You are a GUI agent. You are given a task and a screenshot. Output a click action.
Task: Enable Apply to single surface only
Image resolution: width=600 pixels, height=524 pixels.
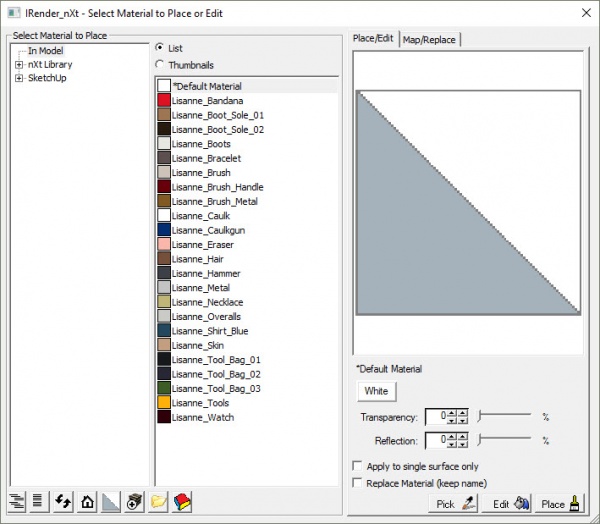coord(359,466)
